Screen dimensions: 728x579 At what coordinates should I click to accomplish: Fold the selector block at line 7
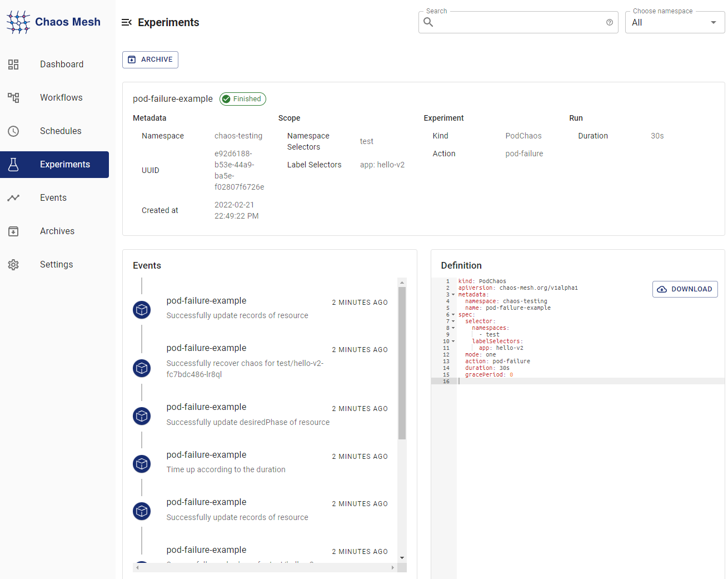click(x=453, y=321)
